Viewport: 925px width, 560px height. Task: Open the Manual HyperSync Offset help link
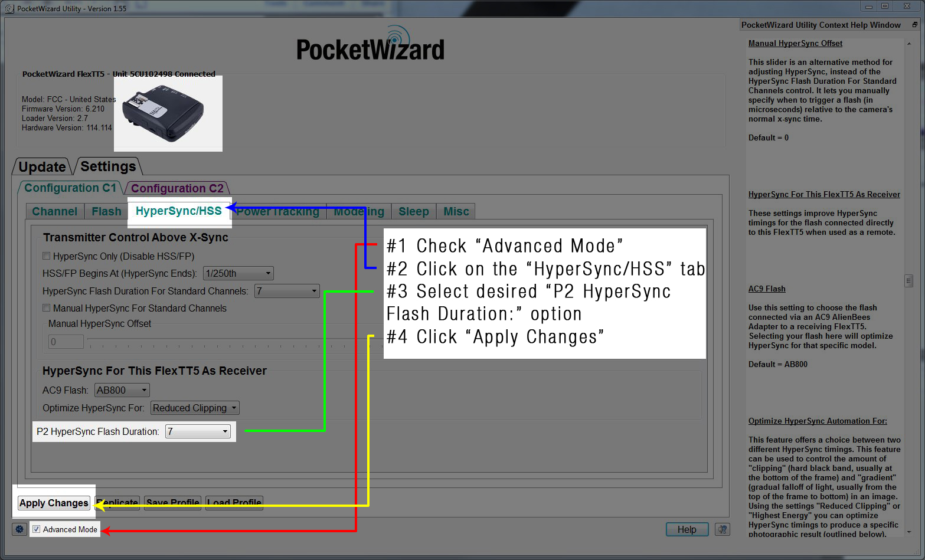(x=795, y=43)
